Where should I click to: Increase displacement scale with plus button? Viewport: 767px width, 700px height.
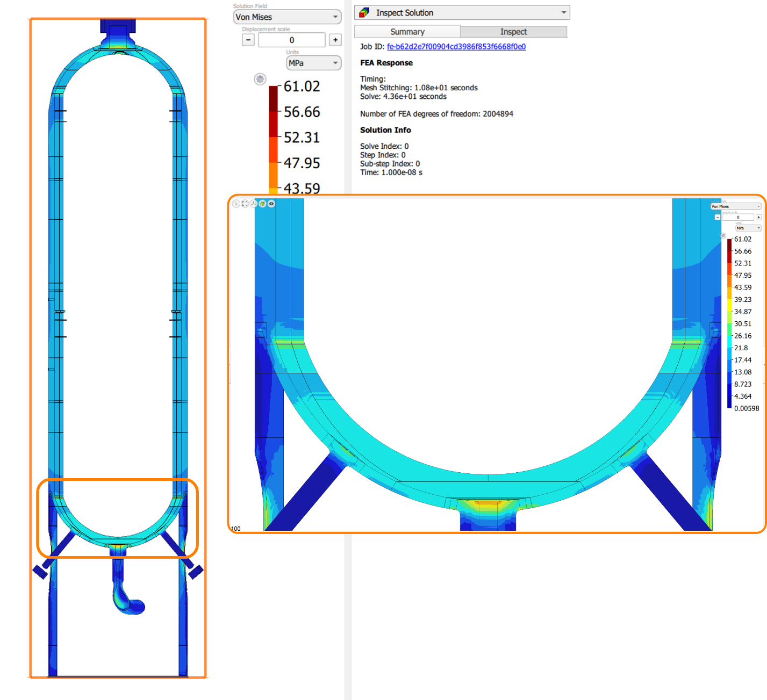[x=335, y=40]
